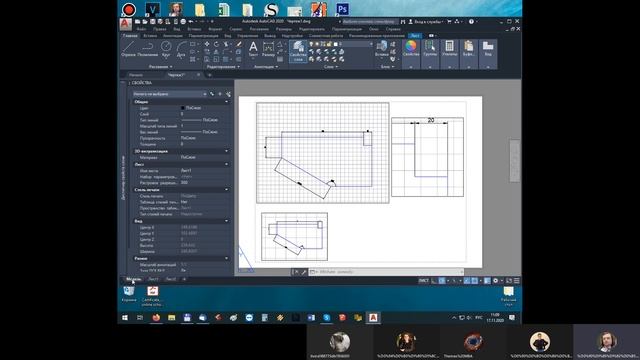Switch to the Модель layout tab

pyautogui.click(x=133, y=279)
